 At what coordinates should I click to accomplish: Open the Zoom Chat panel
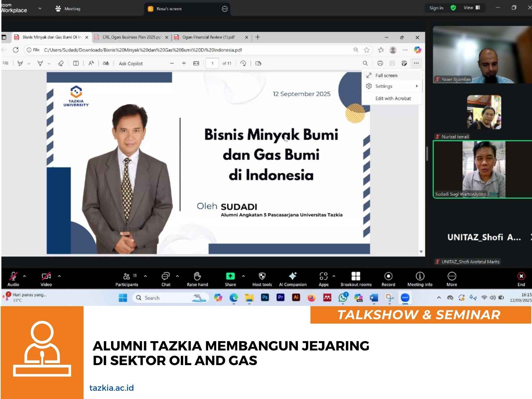tap(165, 276)
